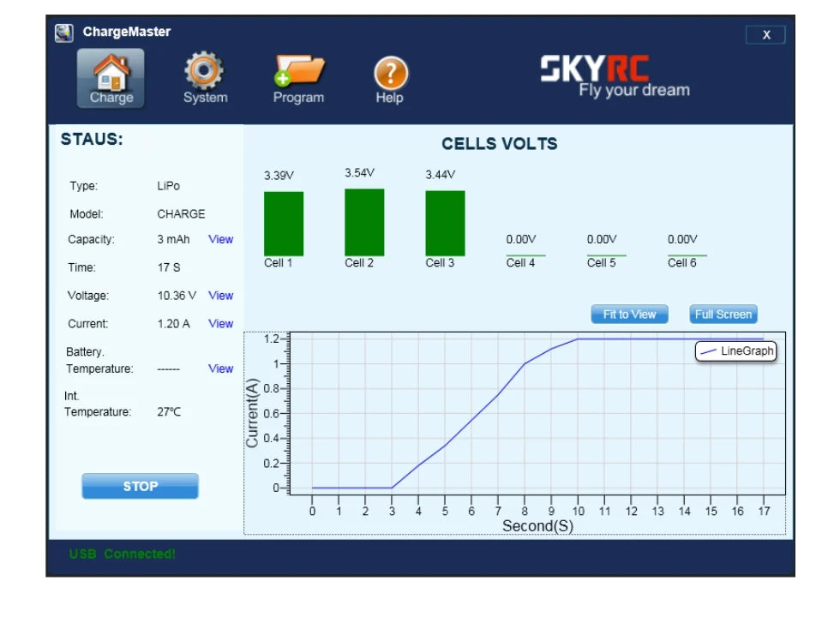The height and width of the screenshot is (617, 840).
Task: Open the View link next to Voltage
Action: click(x=220, y=296)
